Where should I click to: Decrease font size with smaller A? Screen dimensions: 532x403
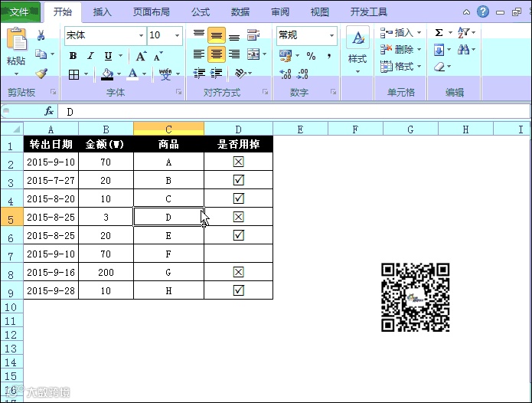(x=158, y=56)
